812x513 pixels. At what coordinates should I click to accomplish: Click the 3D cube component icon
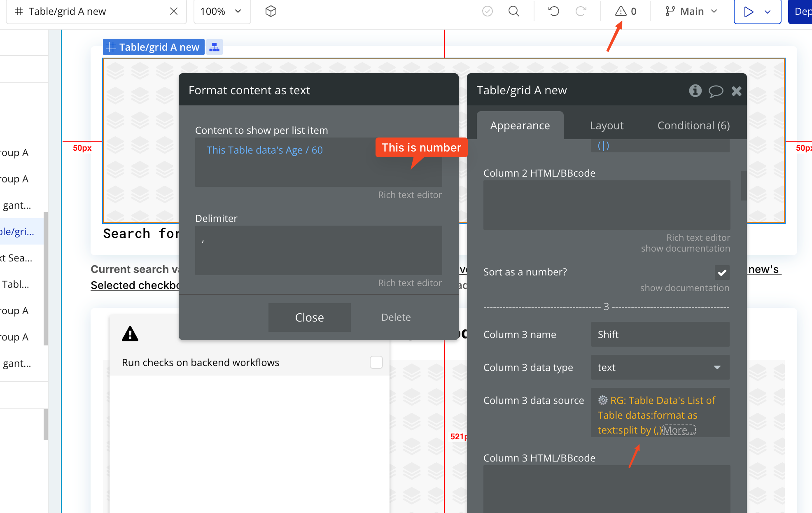[271, 11]
